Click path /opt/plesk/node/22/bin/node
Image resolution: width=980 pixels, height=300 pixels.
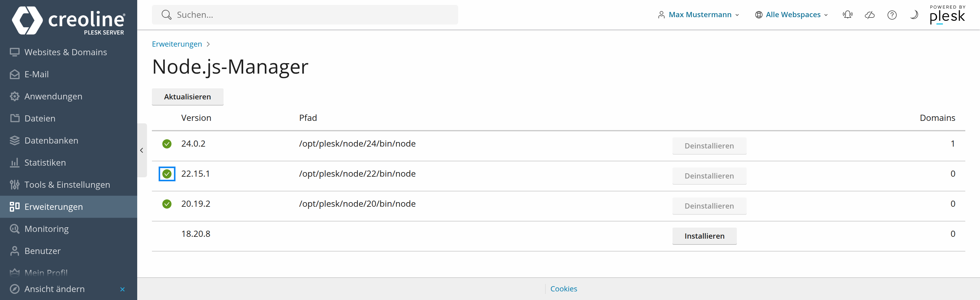click(357, 174)
